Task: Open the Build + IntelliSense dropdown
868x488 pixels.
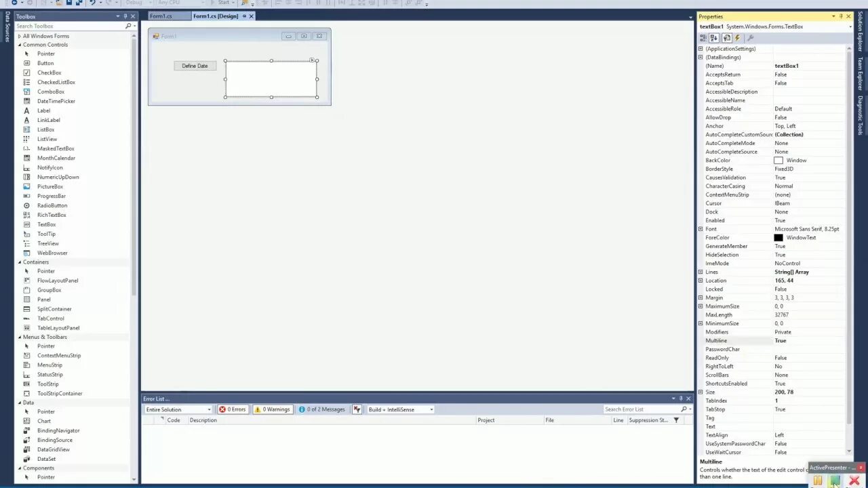Action: click(399, 409)
